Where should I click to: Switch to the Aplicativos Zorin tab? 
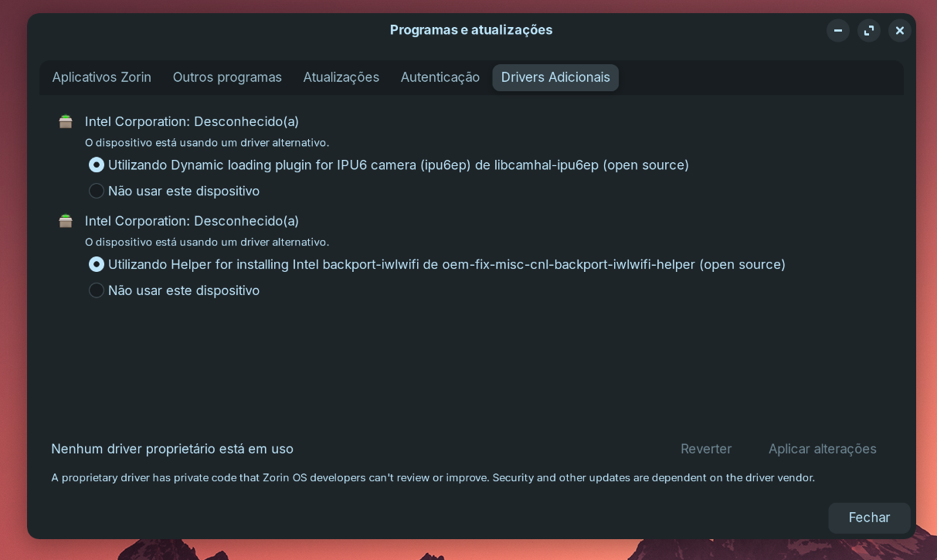pos(102,77)
